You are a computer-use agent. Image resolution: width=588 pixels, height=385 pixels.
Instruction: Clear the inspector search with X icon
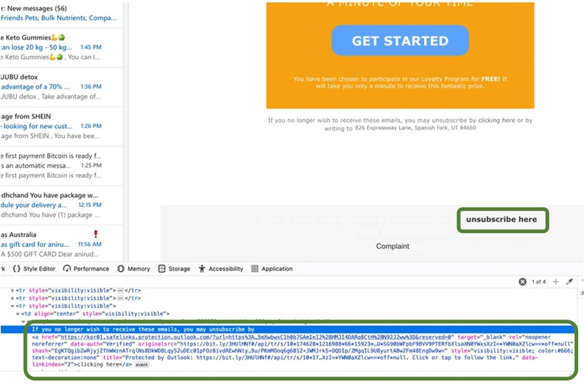pyautogui.click(x=523, y=282)
